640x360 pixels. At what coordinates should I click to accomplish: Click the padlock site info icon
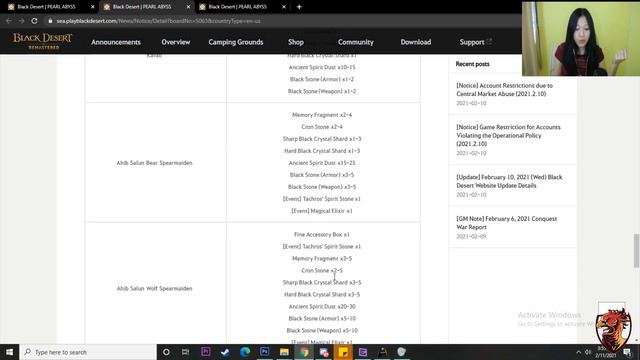[x=50, y=21]
